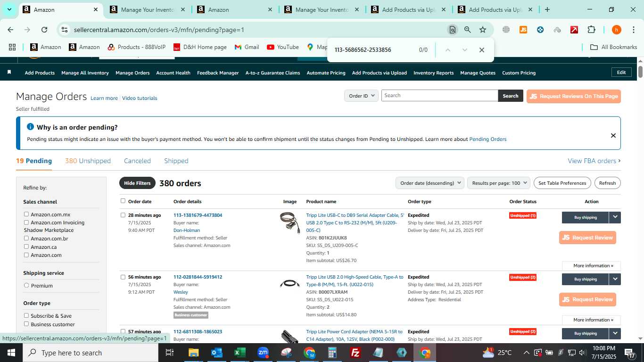Click the red pickaxe extension icon
Image resolution: width=644 pixels, height=362 pixels.
tap(574, 30)
